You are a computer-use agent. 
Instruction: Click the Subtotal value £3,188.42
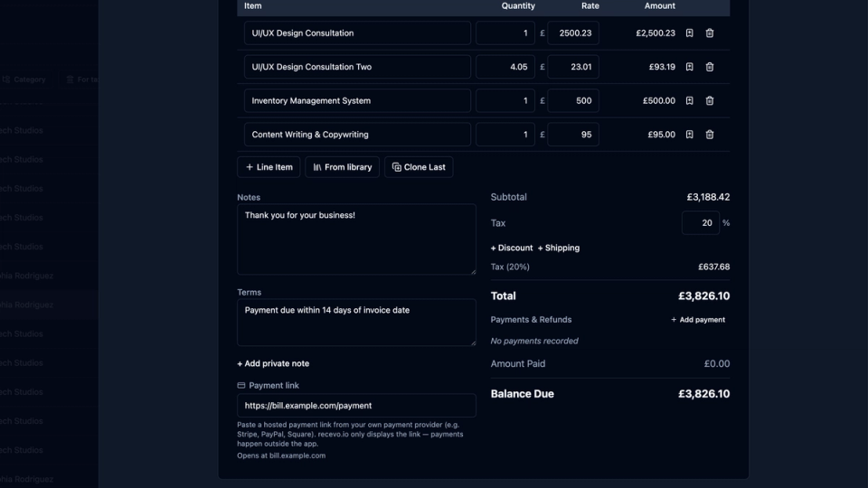pyautogui.click(x=708, y=197)
